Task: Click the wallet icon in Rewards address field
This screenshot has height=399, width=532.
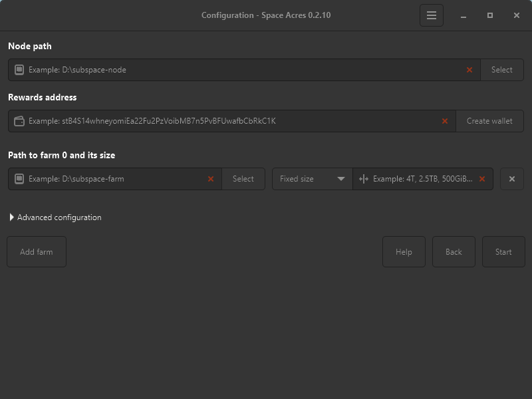Action: coord(19,121)
